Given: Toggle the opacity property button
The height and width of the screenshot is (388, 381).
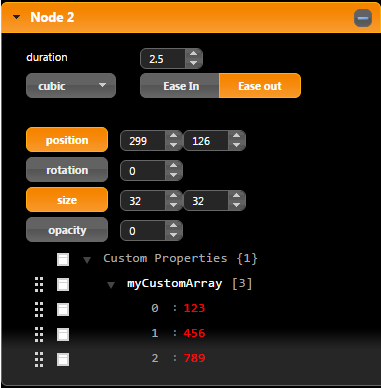Looking at the screenshot, I should 67,230.
